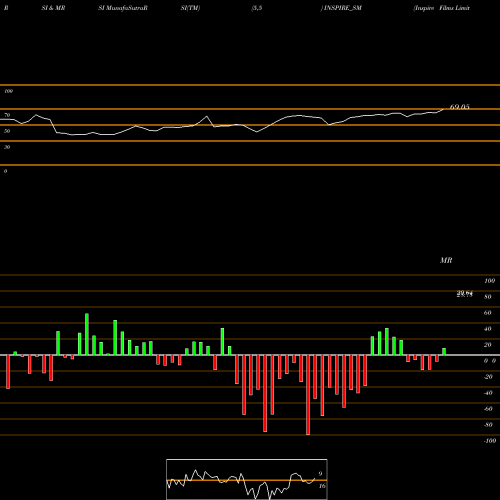Viewport: 500px width, 500px height.
Task: Click the MR axis label 80
Action: pyautogui.click(x=488, y=297)
